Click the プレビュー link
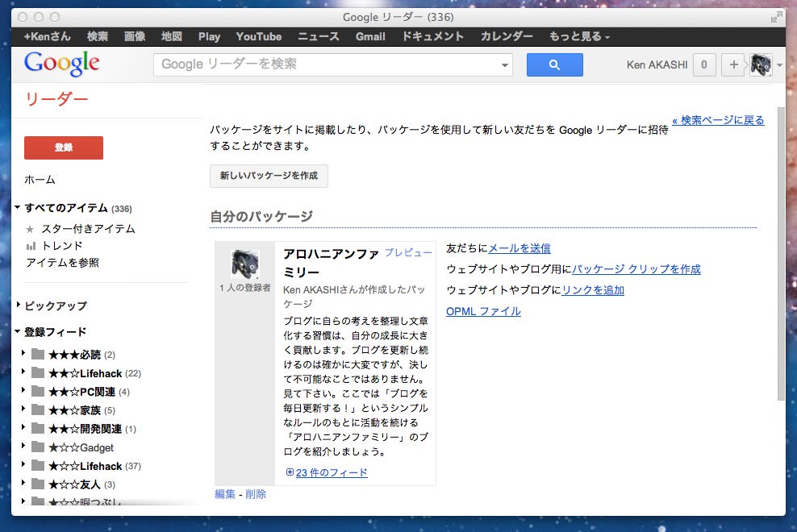The image size is (797, 532). coord(408,252)
